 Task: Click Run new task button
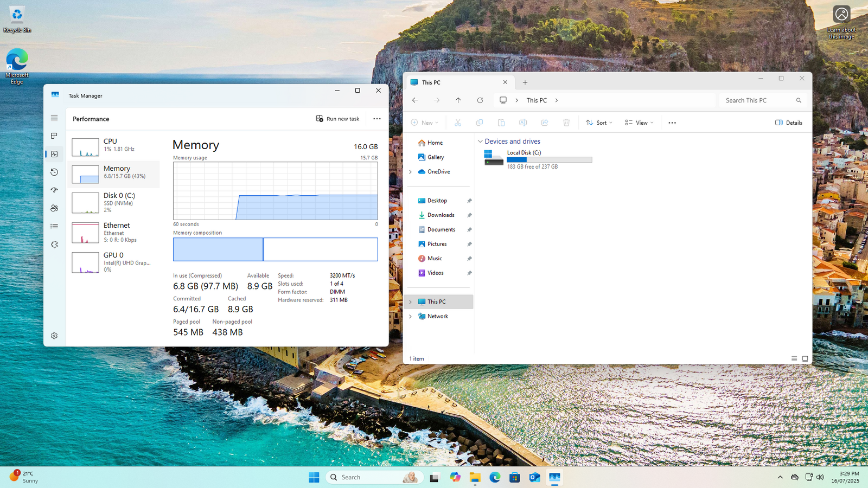338,119
